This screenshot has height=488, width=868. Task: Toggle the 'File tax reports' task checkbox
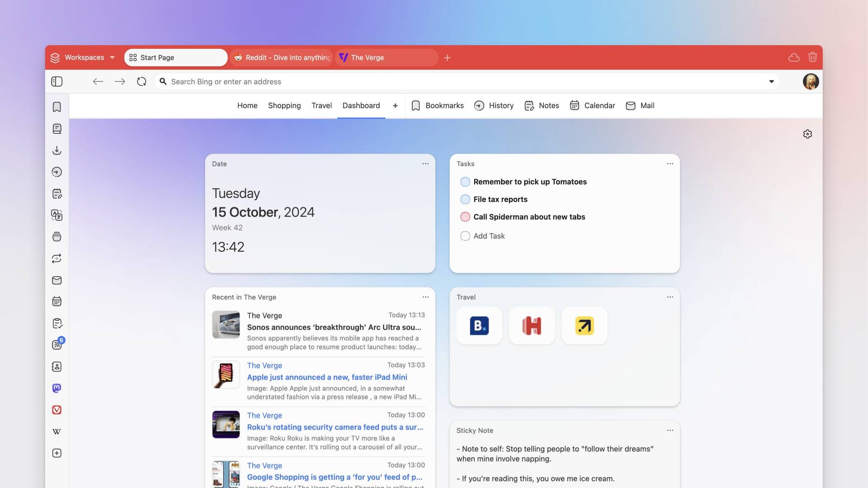pos(465,199)
